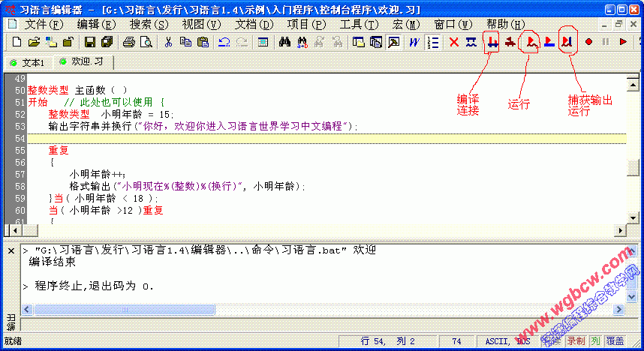
Task: Click output panel scroll left arrow
Action: click(x=27, y=309)
